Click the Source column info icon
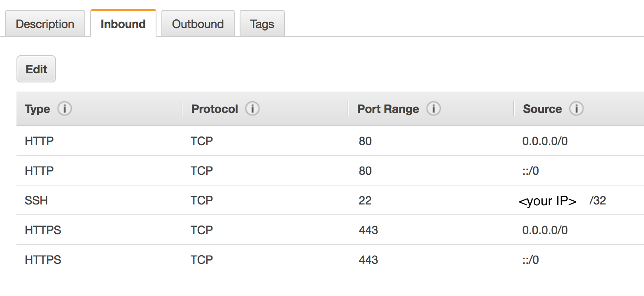This screenshot has height=296, width=644. 576,109
